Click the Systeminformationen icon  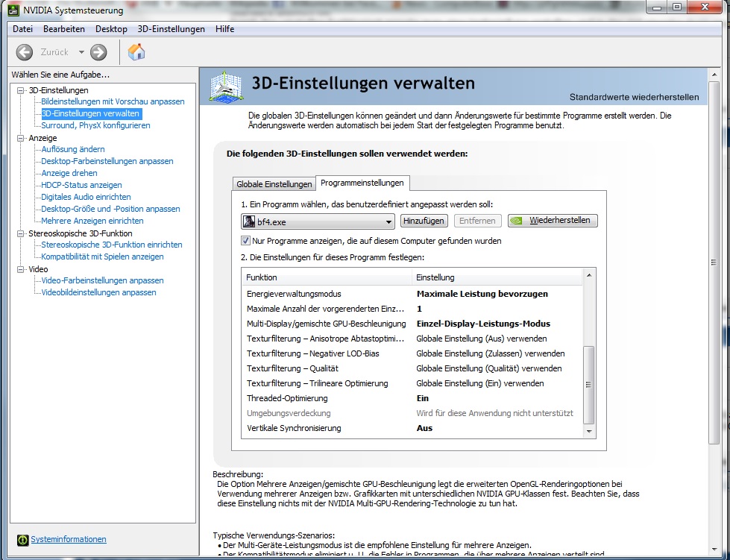tap(23, 540)
